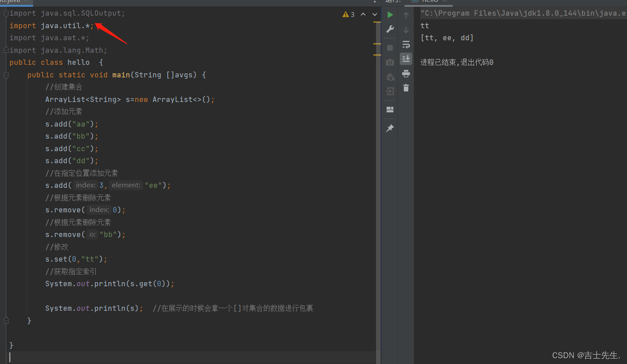Pin the run tab with pin icon
Image resolution: width=627 pixels, height=364 pixels.
click(390, 128)
